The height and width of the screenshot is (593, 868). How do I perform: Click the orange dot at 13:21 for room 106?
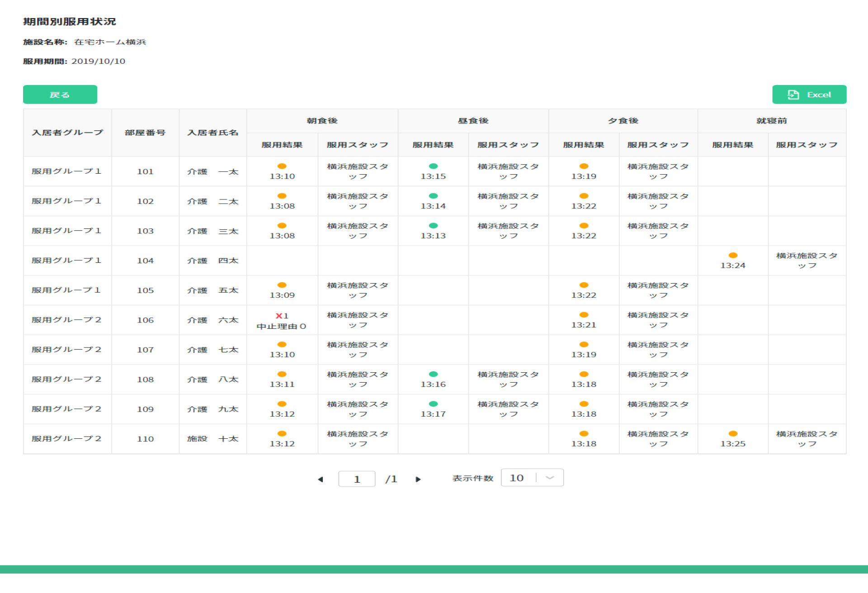coord(584,315)
